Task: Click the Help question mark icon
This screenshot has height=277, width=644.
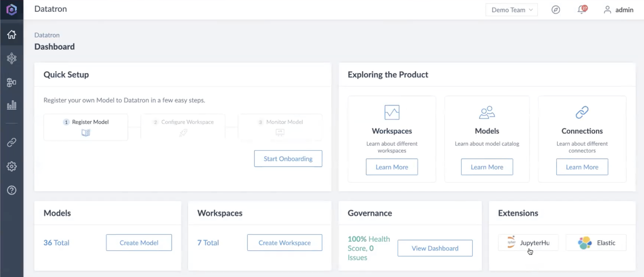Action: (12, 190)
